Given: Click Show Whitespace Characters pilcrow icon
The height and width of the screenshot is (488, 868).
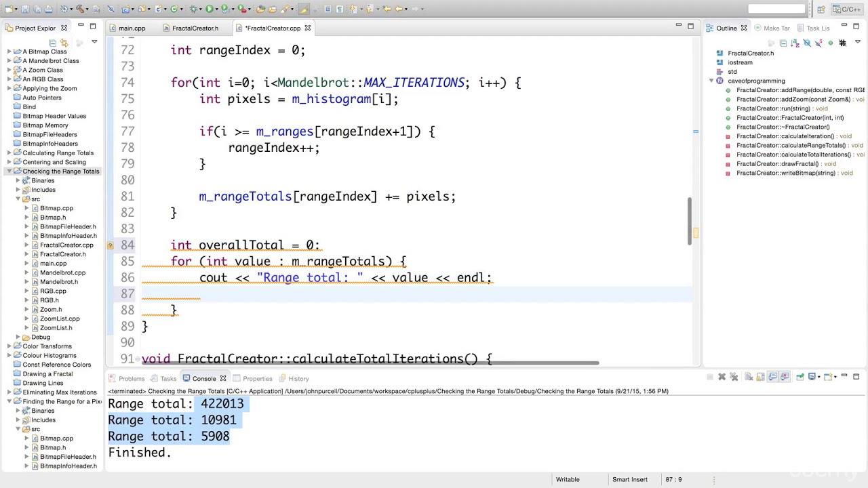Looking at the screenshot, I should [339, 9].
